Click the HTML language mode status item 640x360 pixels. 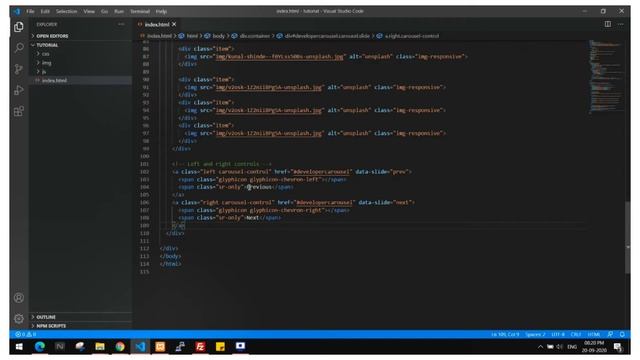coord(594,334)
